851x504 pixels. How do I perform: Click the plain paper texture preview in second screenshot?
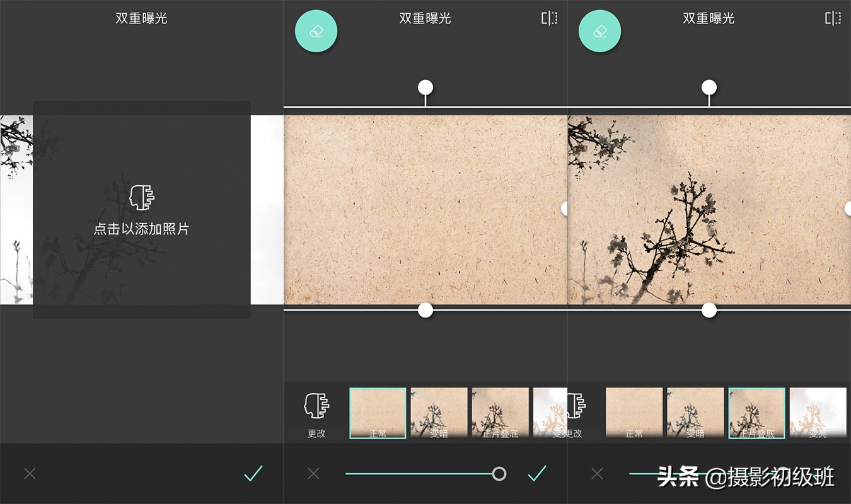(x=425, y=210)
